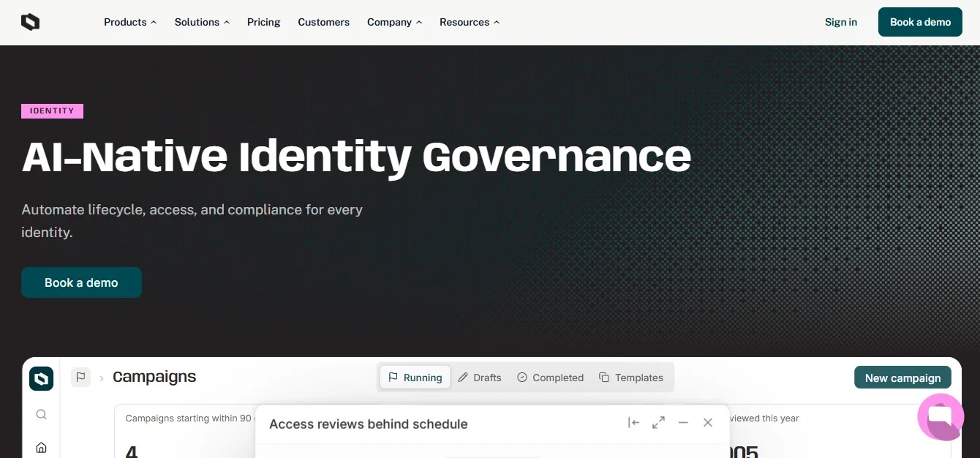Expand the Solutions dropdown

point(202,22)
